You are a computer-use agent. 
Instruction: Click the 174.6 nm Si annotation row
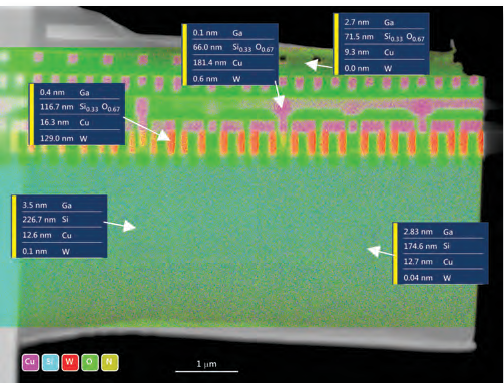[443, 246]
